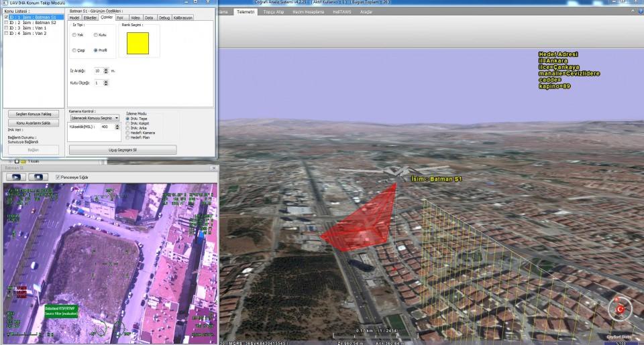Click the Sunucuya Bağlandı status text
Viewport: 644px width, 345px height.
(23, 142)
